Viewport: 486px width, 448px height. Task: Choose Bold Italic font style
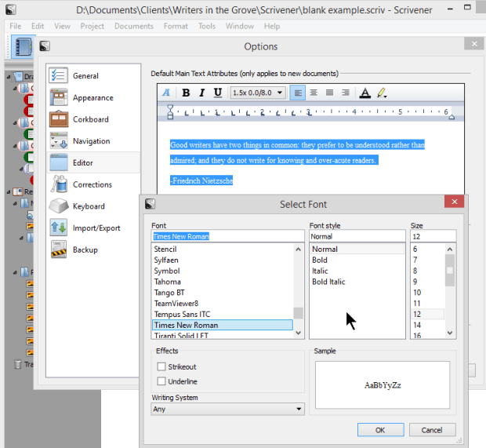point(357,282)
